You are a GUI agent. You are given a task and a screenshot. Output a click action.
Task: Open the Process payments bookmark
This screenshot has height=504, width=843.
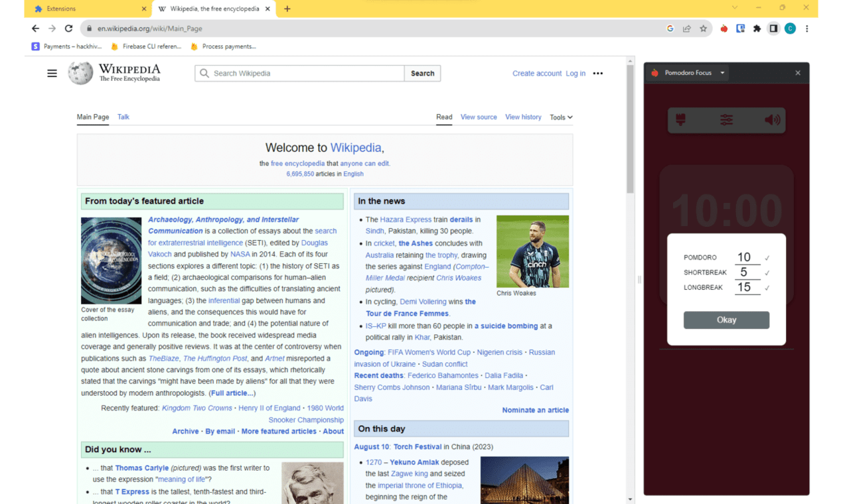click(x=222, y=46)
